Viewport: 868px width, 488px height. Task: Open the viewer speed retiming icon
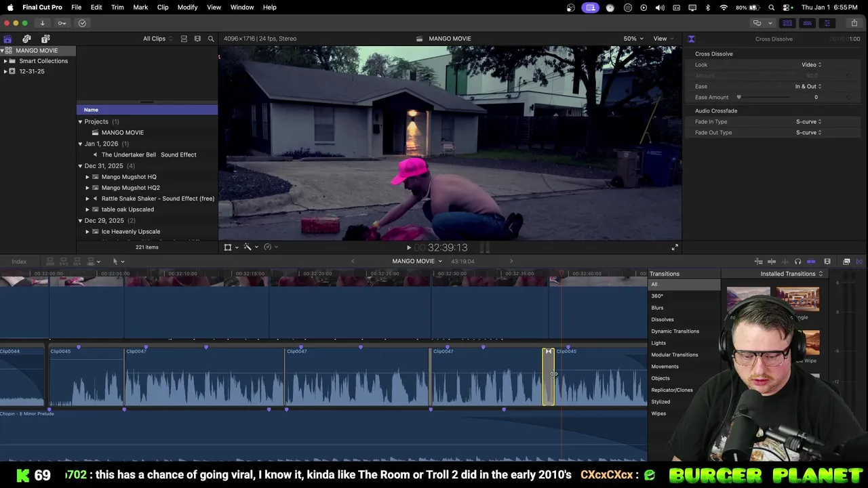268,247
